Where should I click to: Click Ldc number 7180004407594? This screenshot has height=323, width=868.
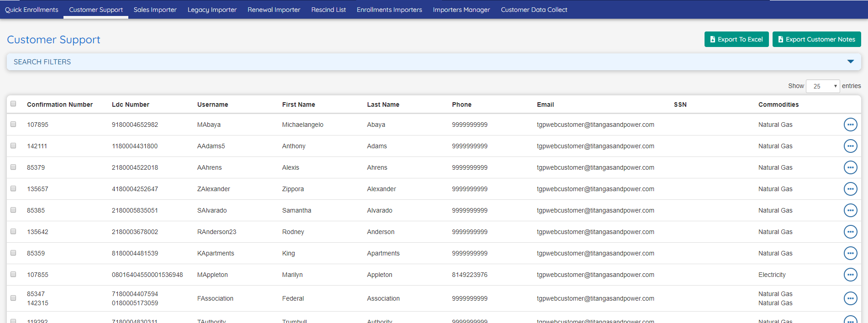tap(135, 294)
